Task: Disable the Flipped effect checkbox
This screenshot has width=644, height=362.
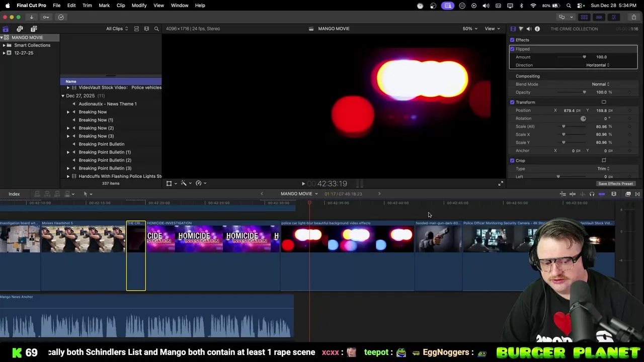Action: point(512,49)
